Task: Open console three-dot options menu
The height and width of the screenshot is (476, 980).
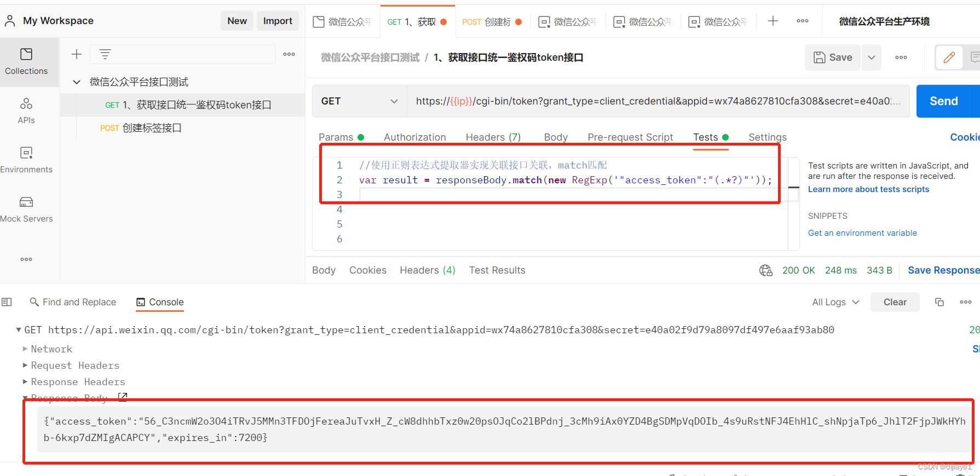Action: [966, 302]
